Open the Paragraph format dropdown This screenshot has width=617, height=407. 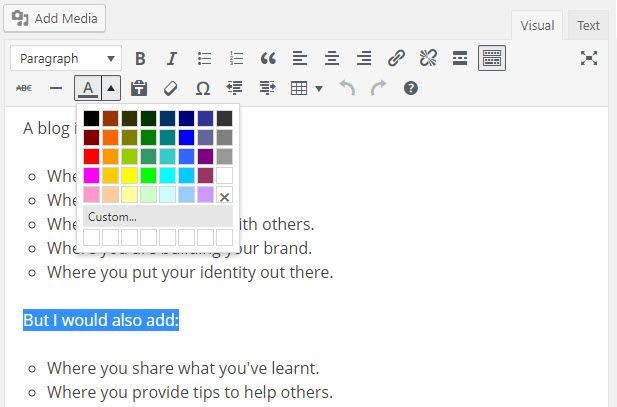(x=66, y=59)
